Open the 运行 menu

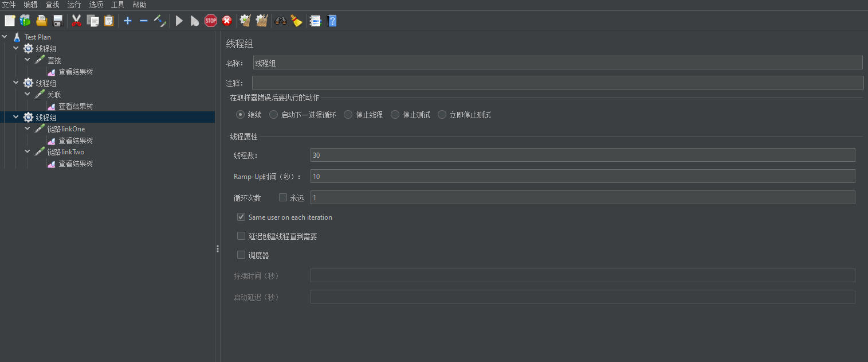[x=74, y=5]
